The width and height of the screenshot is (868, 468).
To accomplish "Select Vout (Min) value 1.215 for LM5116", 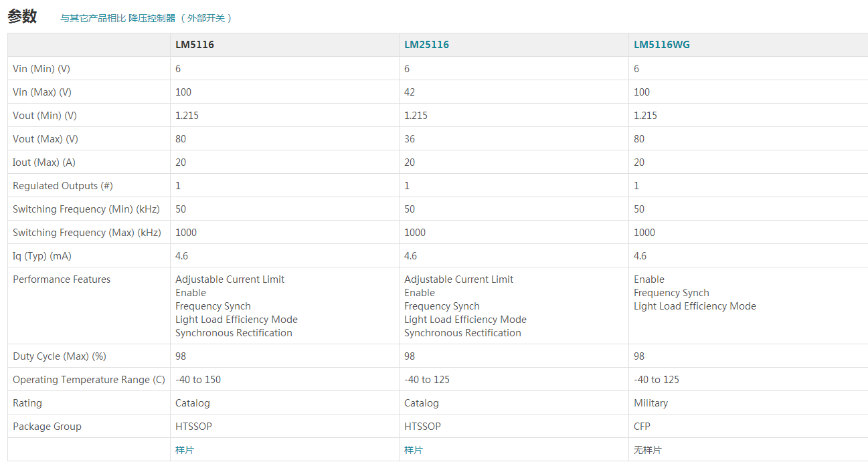I will click(x=187, y=116).
